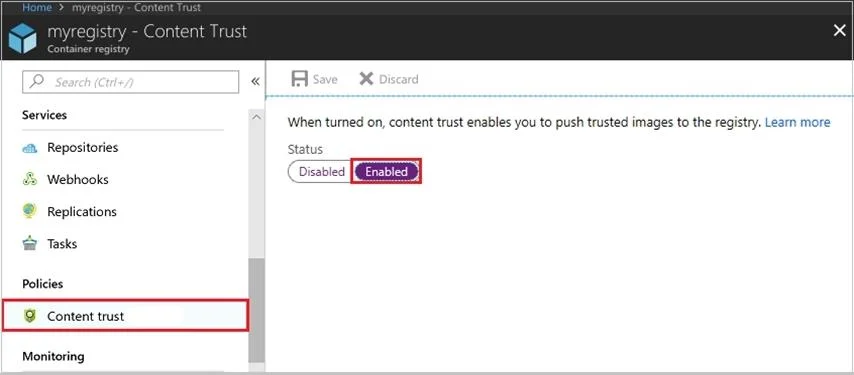Click the container registry cube icon
The image size is (854, 375).
click(22, 39)
